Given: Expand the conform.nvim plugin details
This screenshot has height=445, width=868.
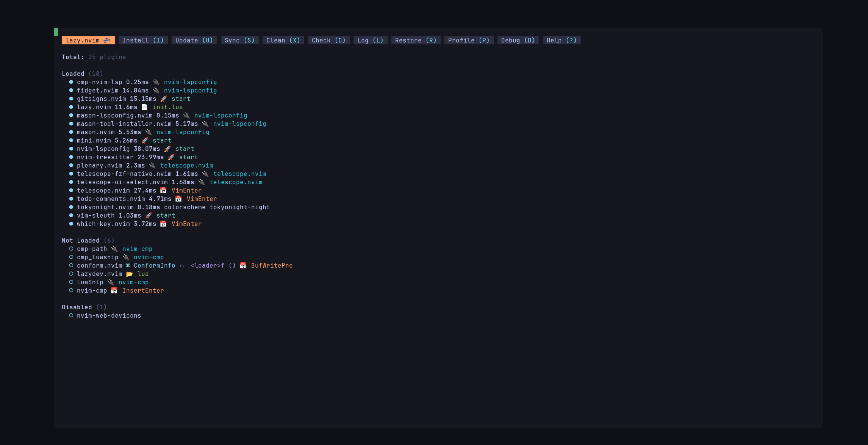Looking at the screenshot, I should pos(99,266).
